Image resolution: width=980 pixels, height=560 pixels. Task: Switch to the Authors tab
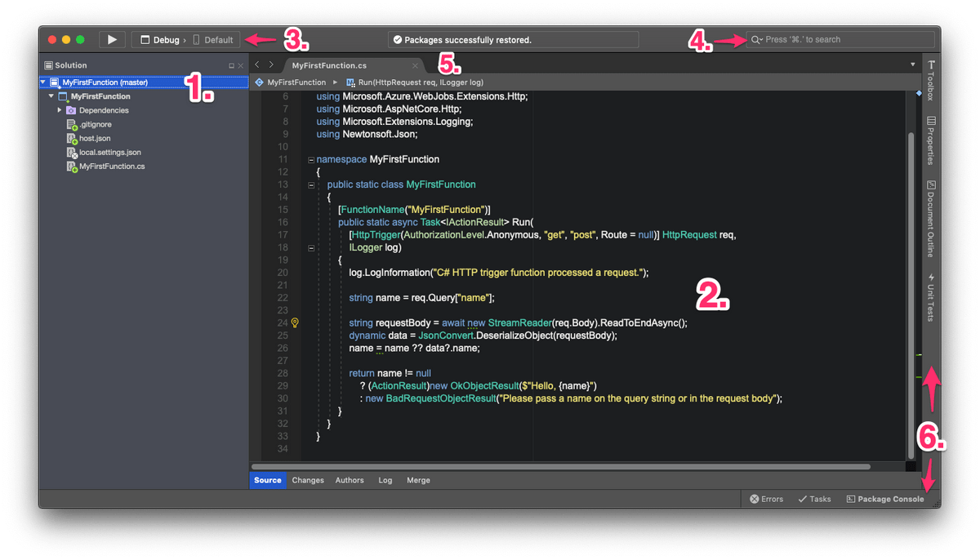(350, 480)
